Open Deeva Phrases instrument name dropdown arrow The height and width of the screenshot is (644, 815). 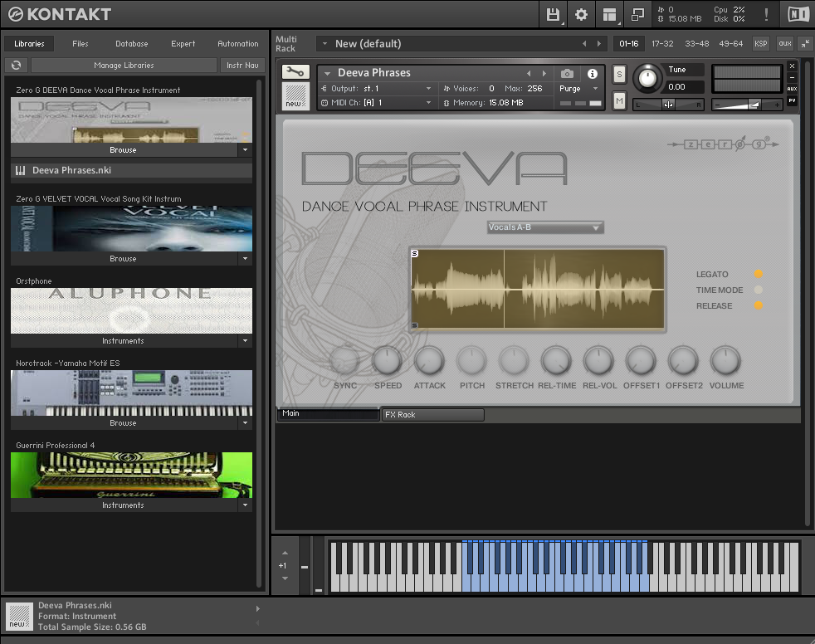pyautogui.click(x=328, y=73)
